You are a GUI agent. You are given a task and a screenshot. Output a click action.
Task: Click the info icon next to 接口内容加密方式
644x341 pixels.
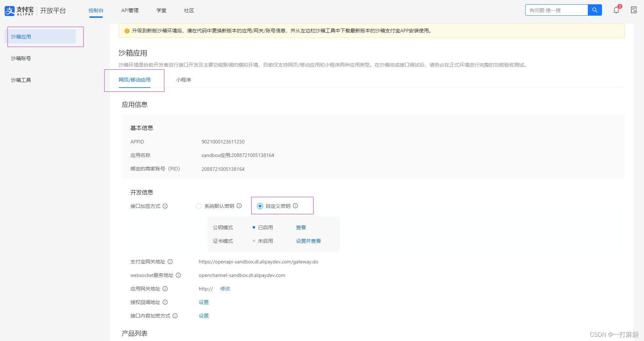pyautogui.click(x=175, y=316)
